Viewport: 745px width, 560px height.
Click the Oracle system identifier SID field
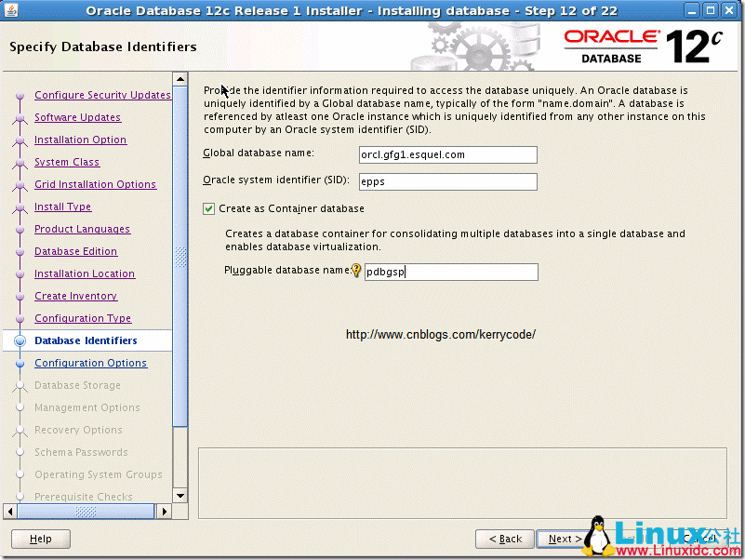(447, 181)
